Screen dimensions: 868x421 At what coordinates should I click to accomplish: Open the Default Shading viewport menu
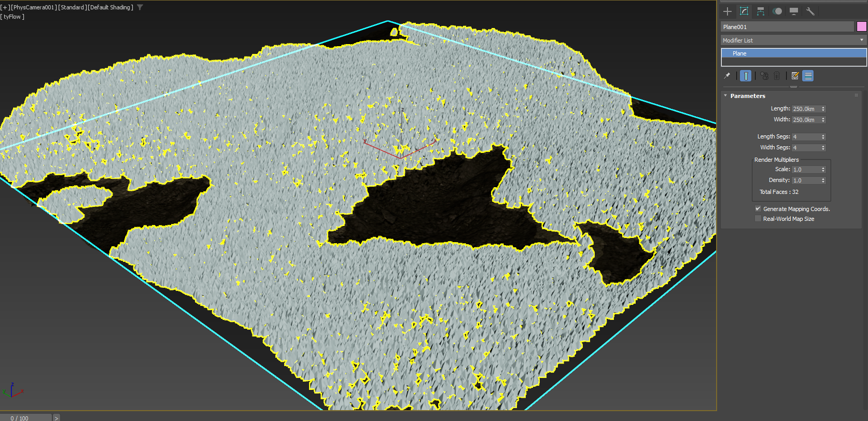(110, 7)
